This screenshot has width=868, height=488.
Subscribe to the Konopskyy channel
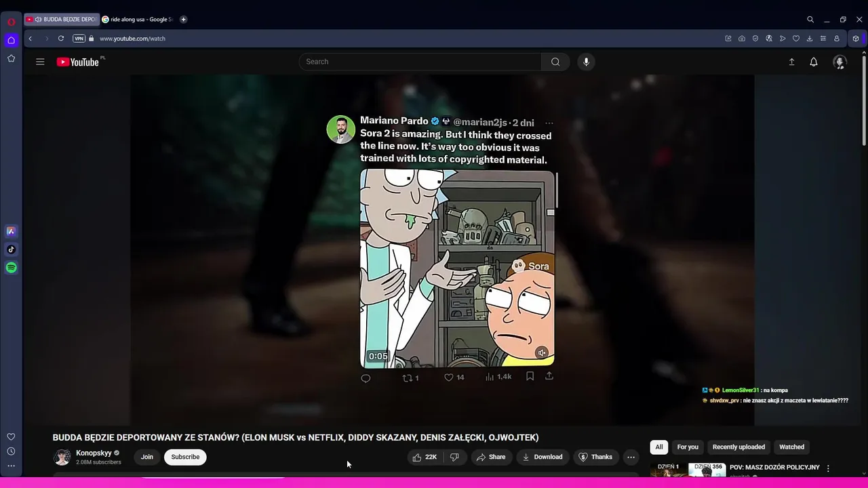pos(185,457)
